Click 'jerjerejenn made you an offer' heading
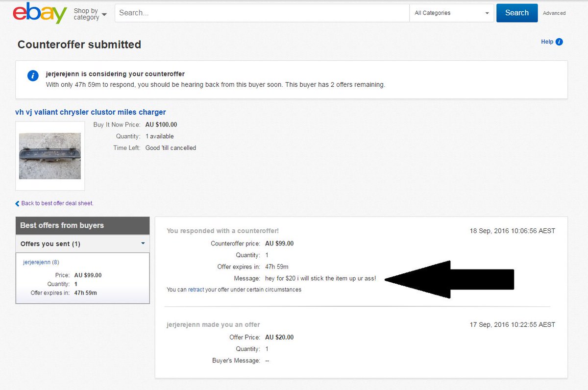 tap(213, 324)
